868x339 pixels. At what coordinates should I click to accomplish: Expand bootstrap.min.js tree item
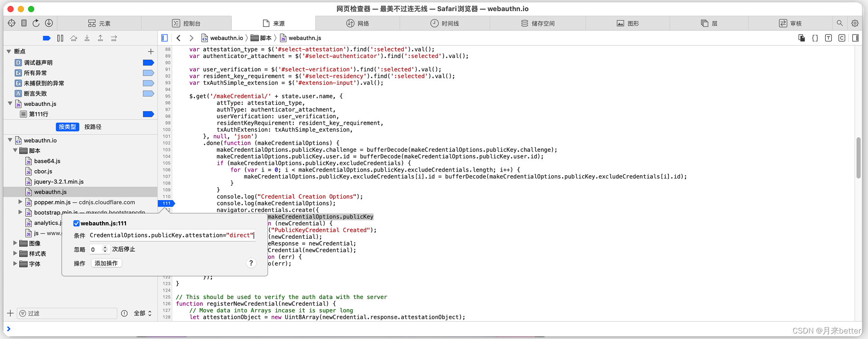(x=20, y=212)
